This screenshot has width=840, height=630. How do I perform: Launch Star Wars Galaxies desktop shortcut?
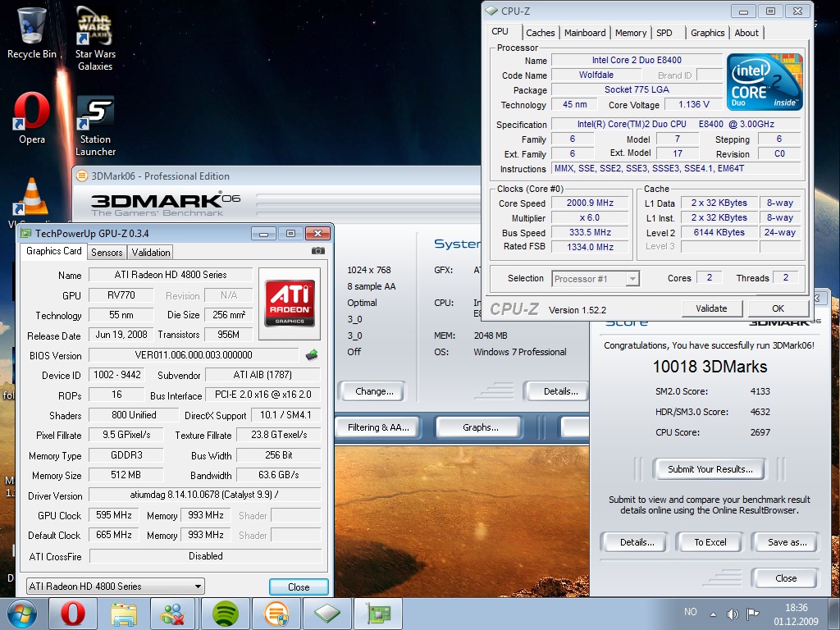[95, 38]
